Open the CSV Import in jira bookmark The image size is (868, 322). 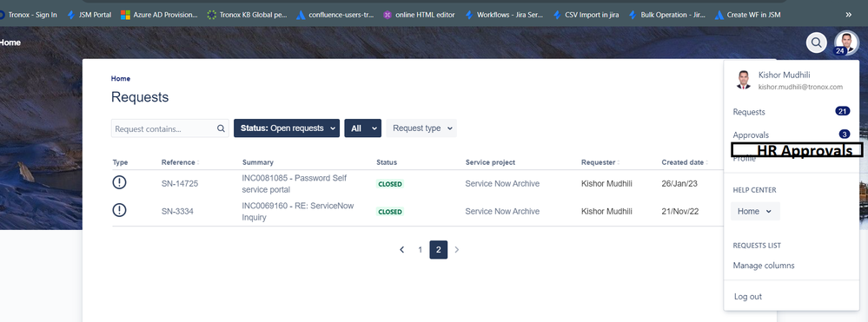pos(586,15)
